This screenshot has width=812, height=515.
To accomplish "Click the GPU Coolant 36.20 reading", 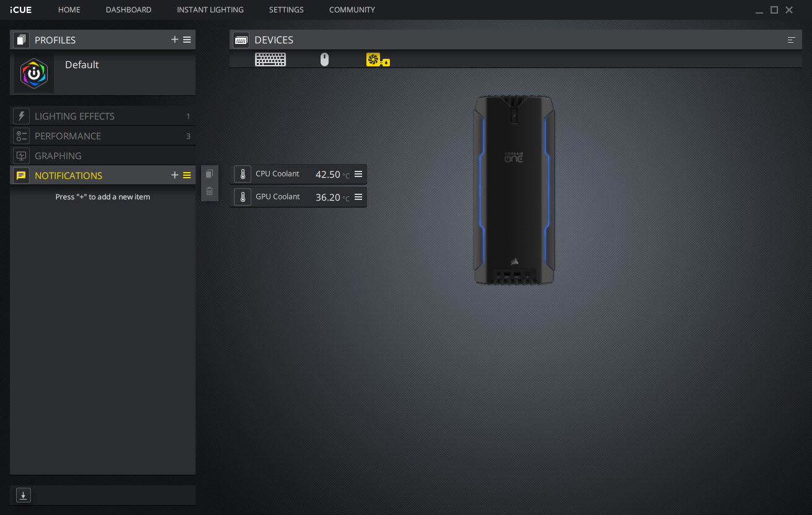I will [328, 197].
